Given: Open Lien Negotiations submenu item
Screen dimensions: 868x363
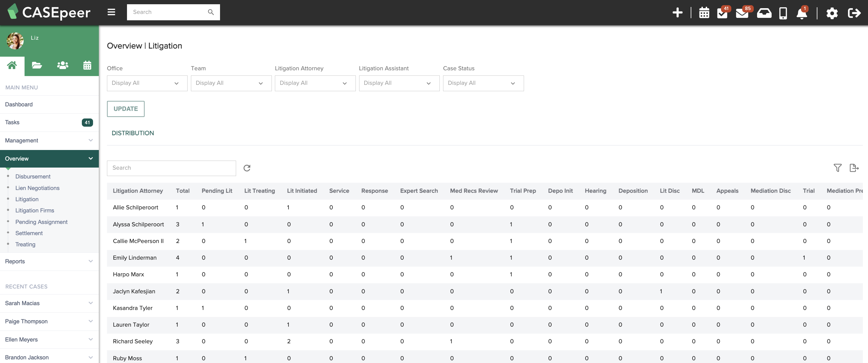Looking at the screenshot, I should coord(37,188).
